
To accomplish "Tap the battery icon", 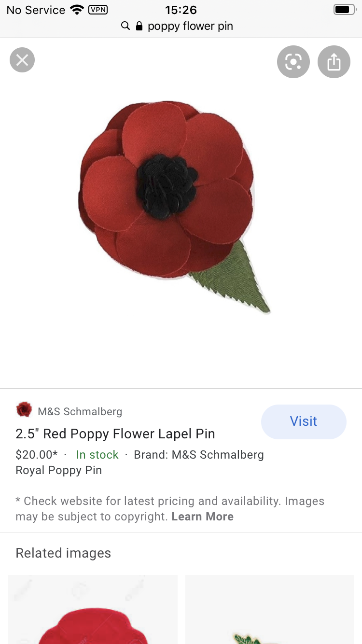I will (344, 10).
